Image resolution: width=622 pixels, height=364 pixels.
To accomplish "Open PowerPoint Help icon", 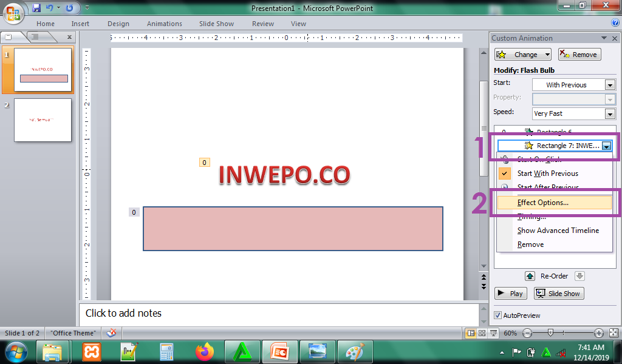I will tap(615, 23).
